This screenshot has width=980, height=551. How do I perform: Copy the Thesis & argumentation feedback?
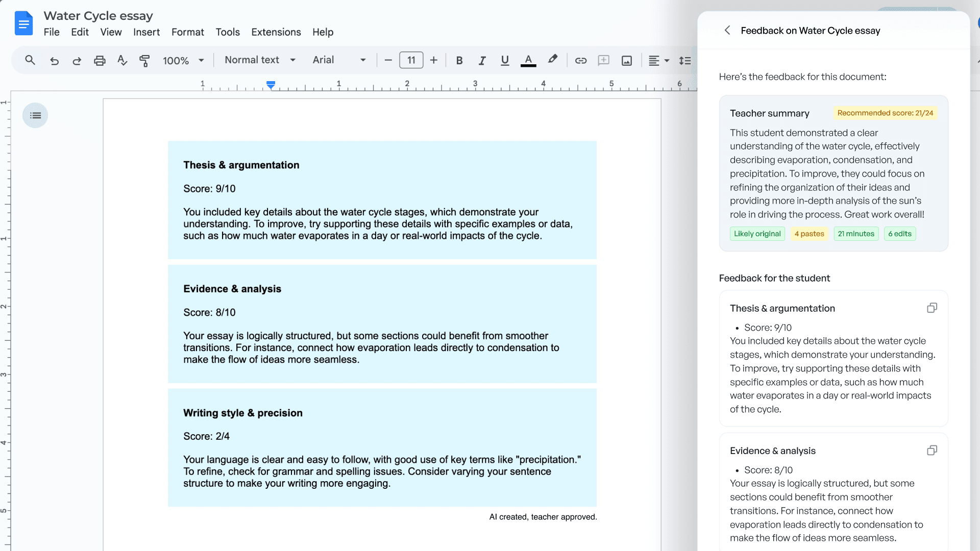(932, 308)
